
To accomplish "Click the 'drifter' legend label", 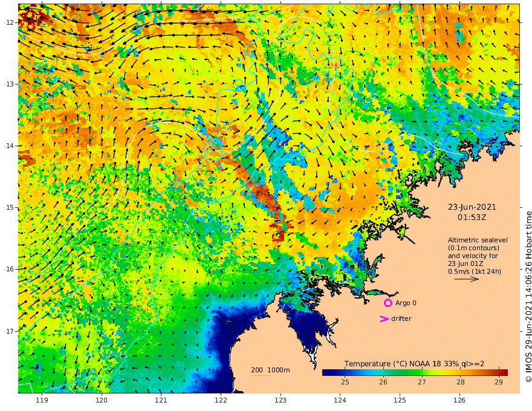I will tap(401, 319).
